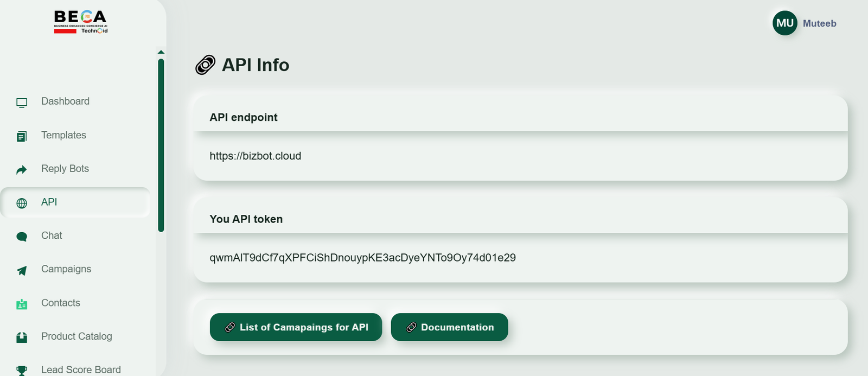
Task: Click the API globe icon
Action: coord(22,203)
